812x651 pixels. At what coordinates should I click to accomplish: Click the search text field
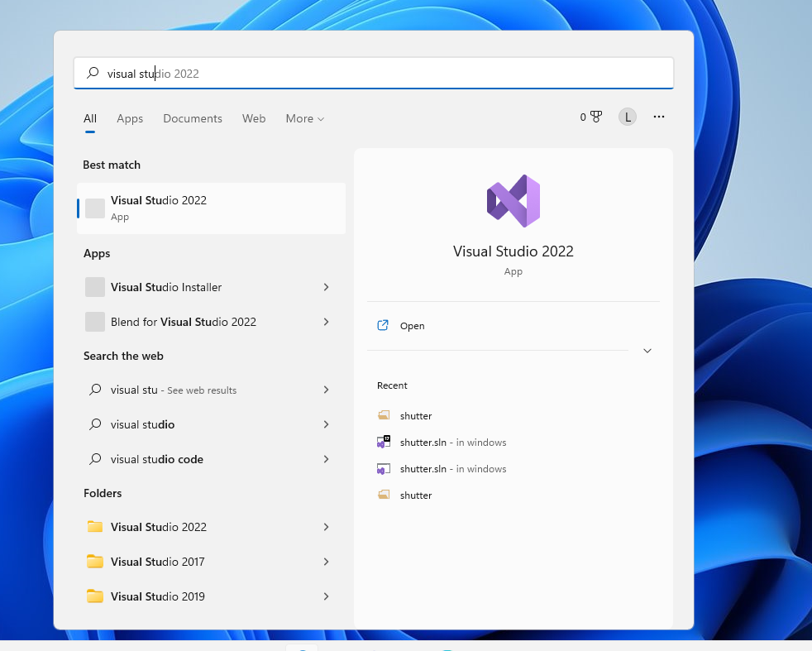click(x=374, y=73)
